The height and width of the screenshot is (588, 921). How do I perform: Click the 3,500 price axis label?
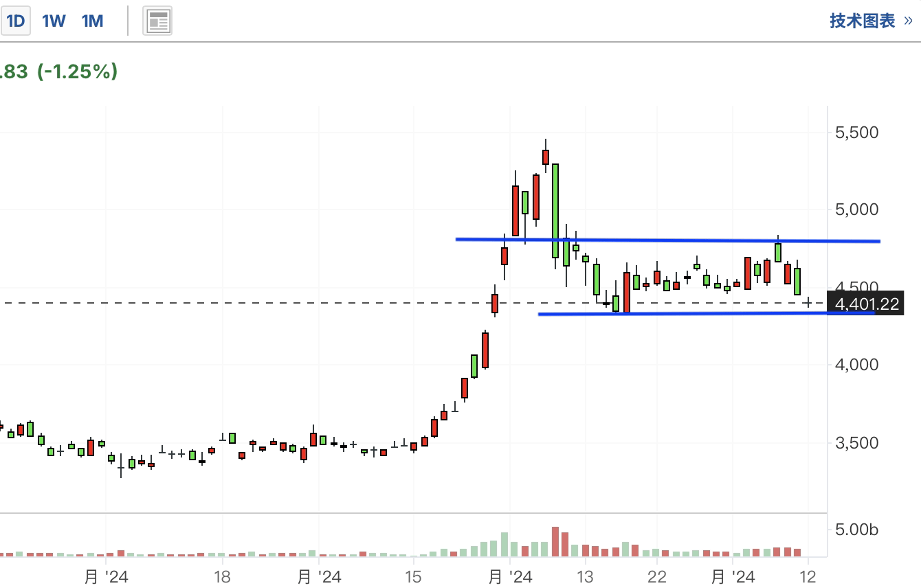coord(856,443)
